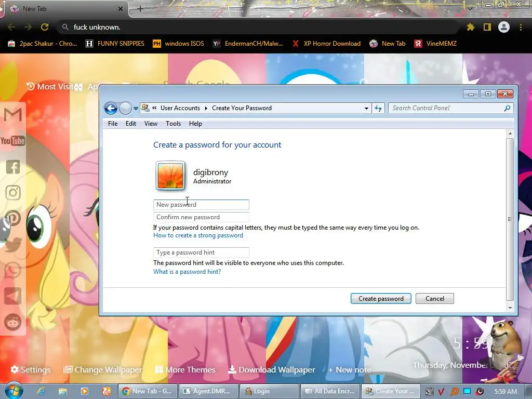
Task: Open Instagram from the sidebar
Action: (x=13, y=193)
